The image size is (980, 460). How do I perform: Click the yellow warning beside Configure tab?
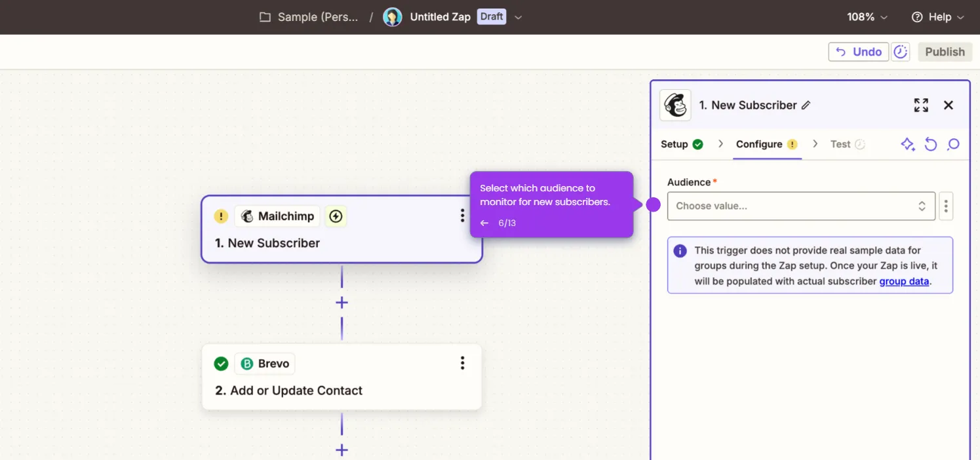point(792,144)
